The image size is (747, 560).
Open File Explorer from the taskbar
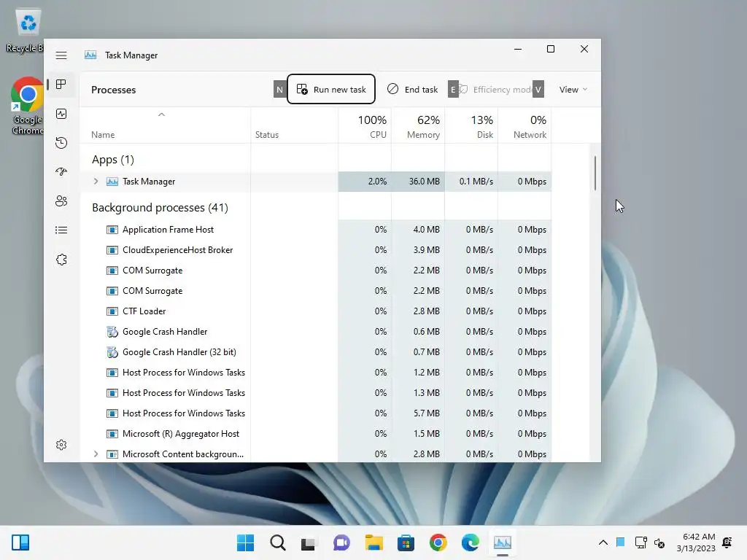tap(374, 542)
